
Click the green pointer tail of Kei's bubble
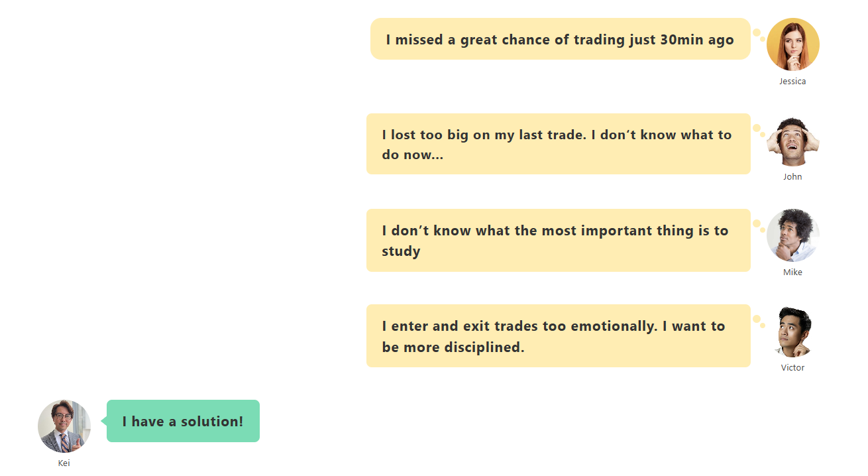[103, 421]
